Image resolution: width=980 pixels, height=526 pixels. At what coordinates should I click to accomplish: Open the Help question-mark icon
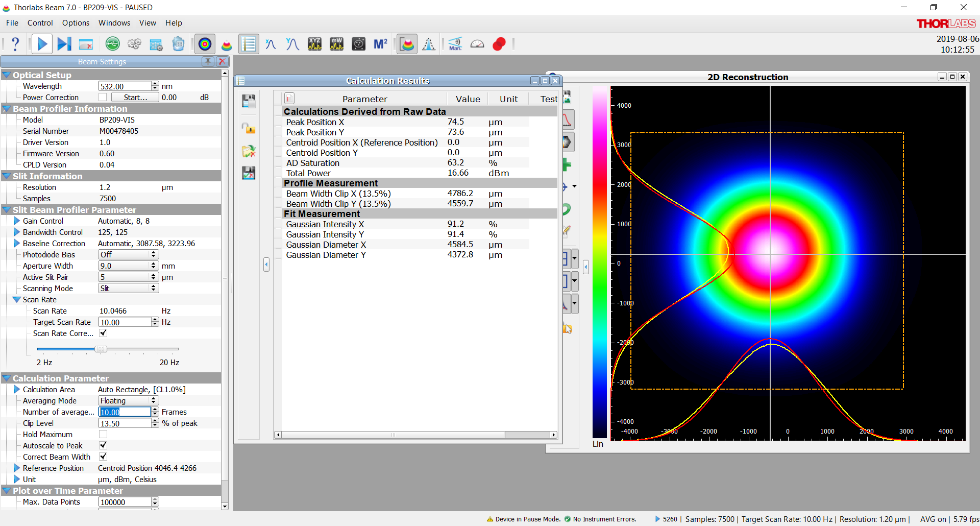pos(15,44)
